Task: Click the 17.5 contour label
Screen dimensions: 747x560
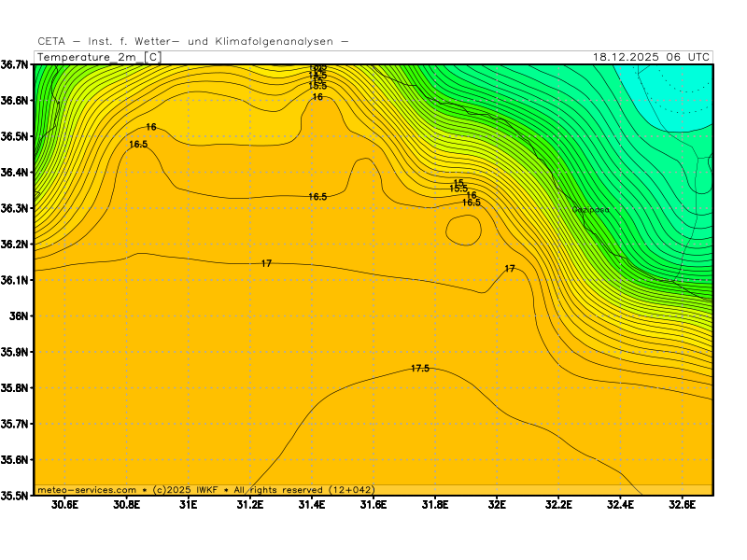Action: pyautogui.click(x=420, y=369)
